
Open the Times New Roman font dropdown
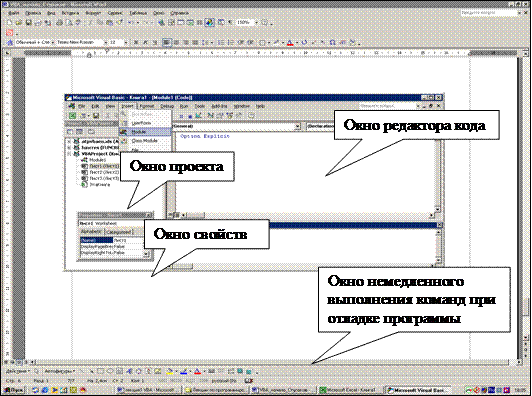(x=106, y=42)
